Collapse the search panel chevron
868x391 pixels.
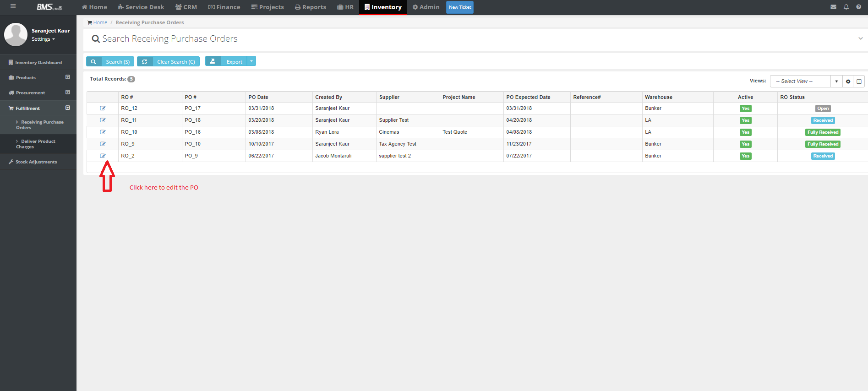click(x=860, y=38)
